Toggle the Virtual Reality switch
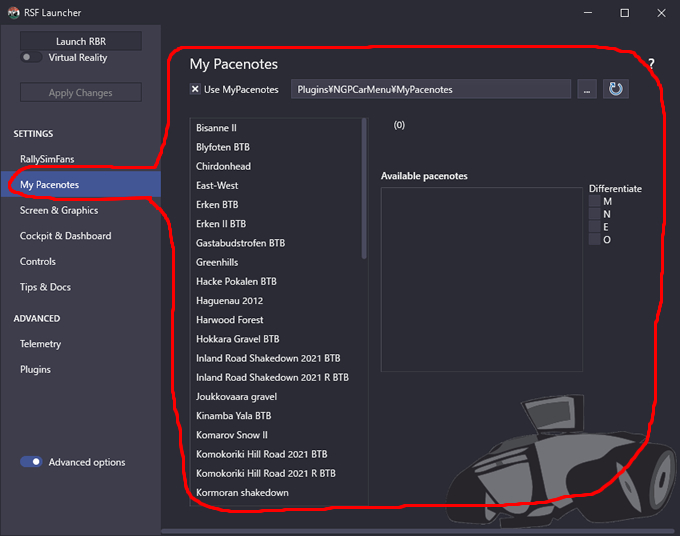This screenshot has width=680, height=536. (31, 57)
